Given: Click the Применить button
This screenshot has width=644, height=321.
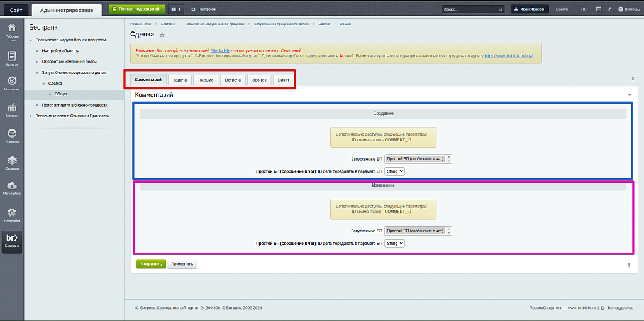Looking at the screenshot, I should click(182, 264).
